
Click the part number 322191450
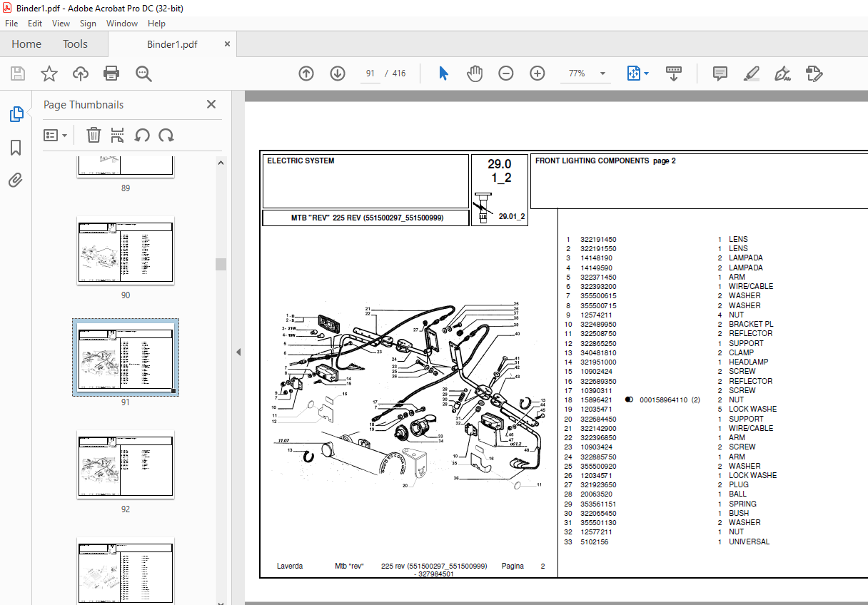coord(598,239)
